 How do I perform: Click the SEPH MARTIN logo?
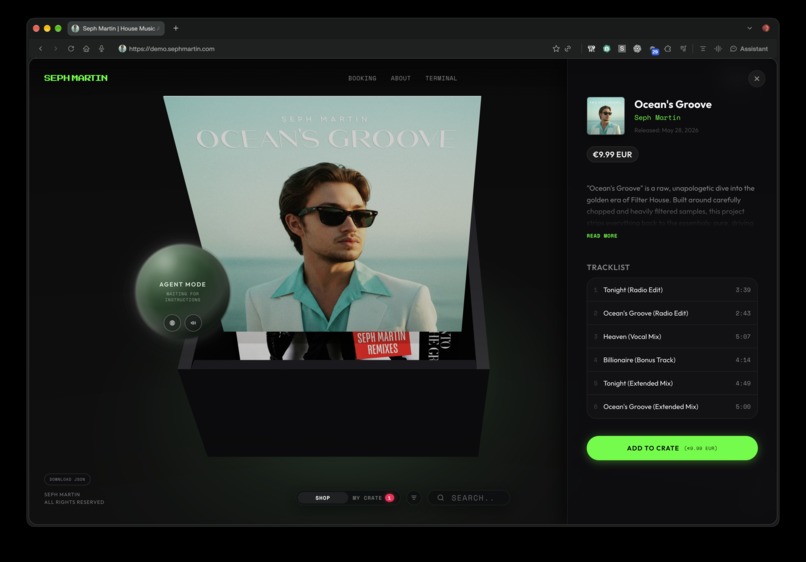[76, 78]
